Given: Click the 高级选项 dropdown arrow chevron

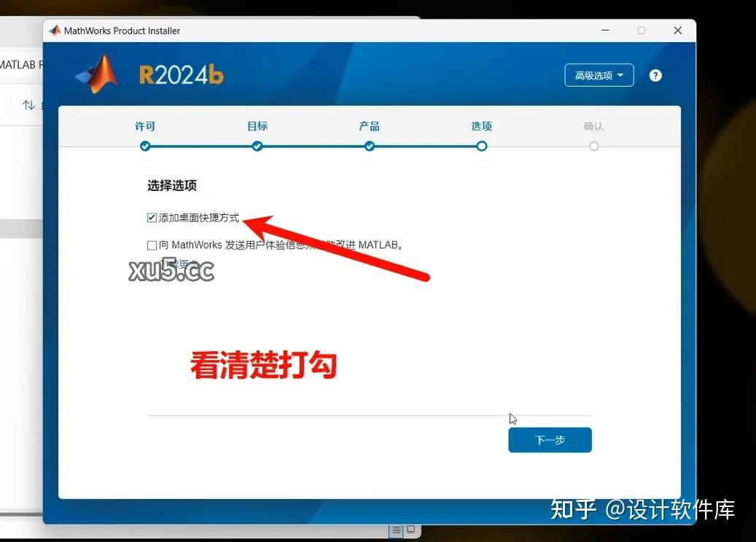Looking at the screenshot, I should (x=620, y=75).
